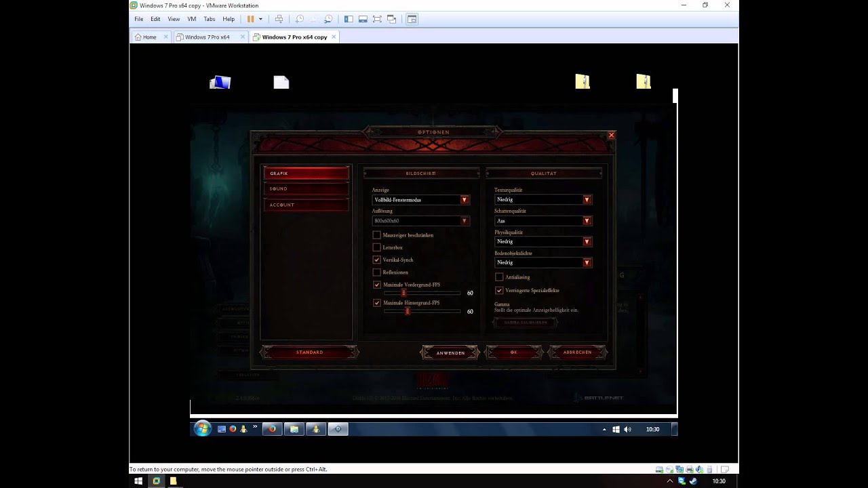
Task: Select the Account options category
Action: point(307,205)
